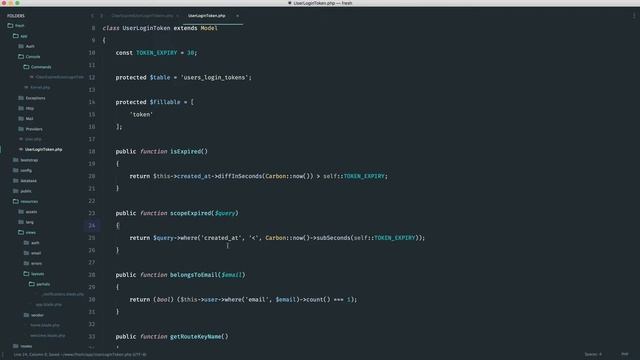Click the routes folder icon
640x360 pixels.
tap(16, 346)
